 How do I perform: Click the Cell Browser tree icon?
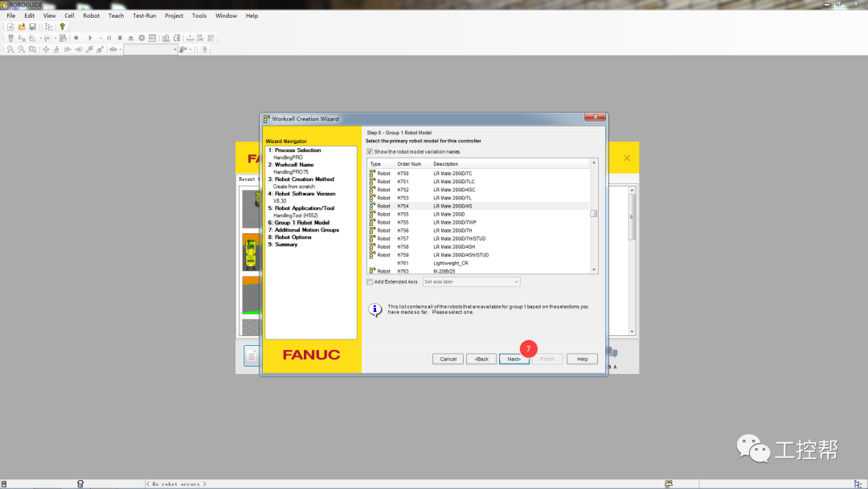pyautogui.click(x=49, y=27)
